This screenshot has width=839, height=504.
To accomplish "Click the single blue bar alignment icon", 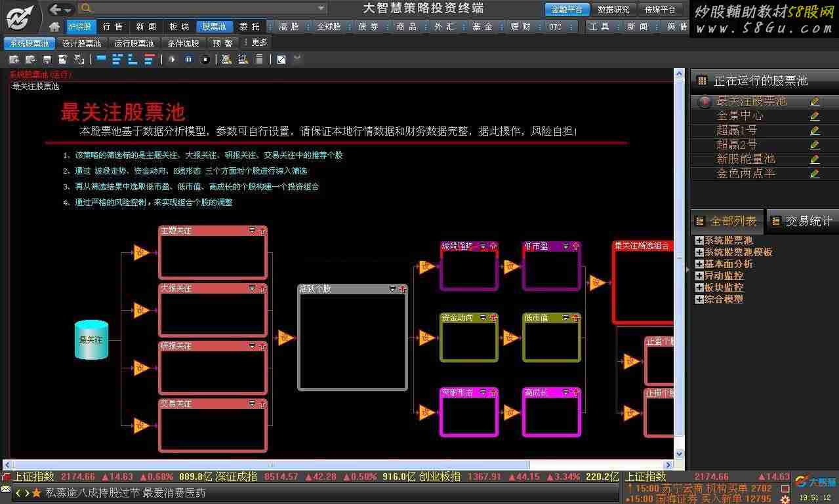I will [x=101, y=58].
